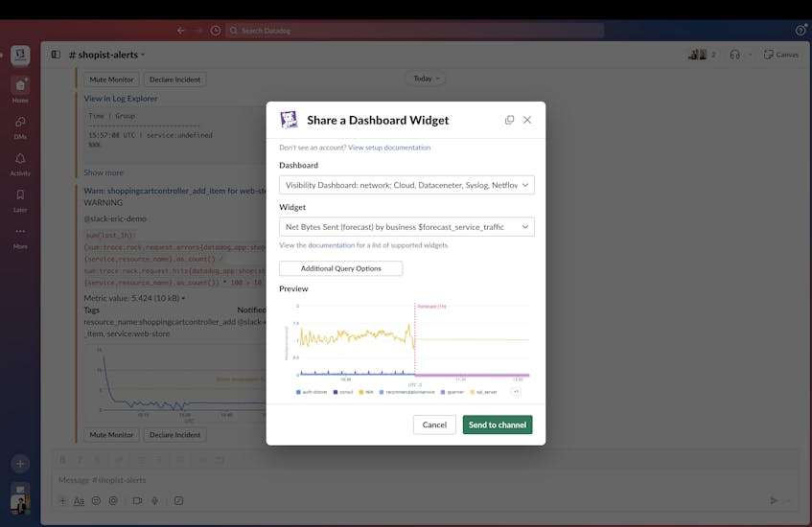Close the Share a Dashboard Widget dialog
812x527 pixels.
coord(526,120)
